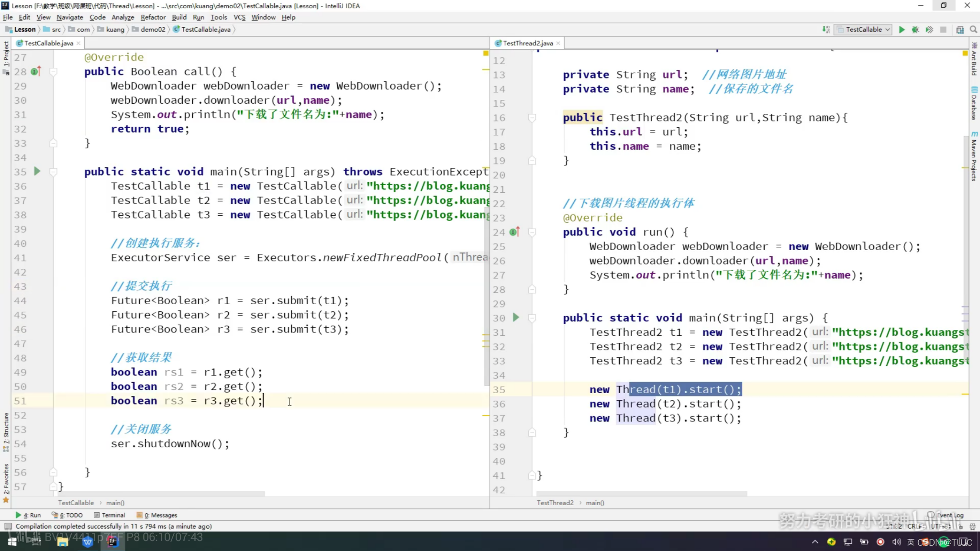Open the VCS menu
980x551 pixels.
pos(239,17)
